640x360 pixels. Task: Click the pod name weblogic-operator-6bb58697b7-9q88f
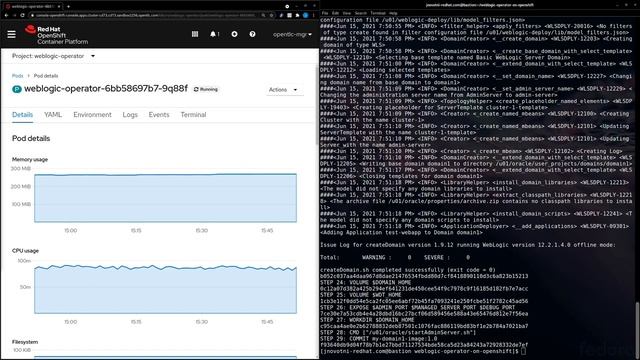106,89
